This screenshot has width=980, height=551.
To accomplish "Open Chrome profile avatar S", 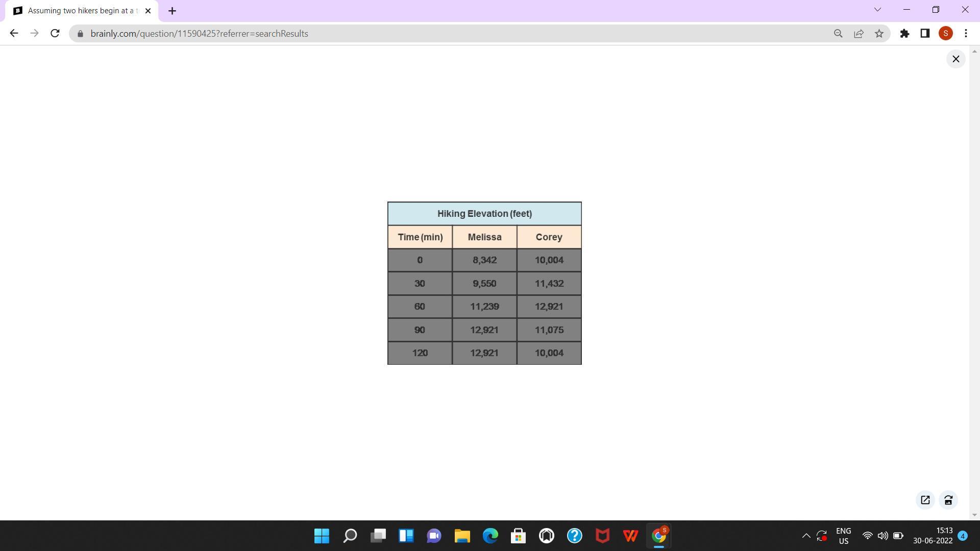I will pyautogui.click(x=945, y=34).
